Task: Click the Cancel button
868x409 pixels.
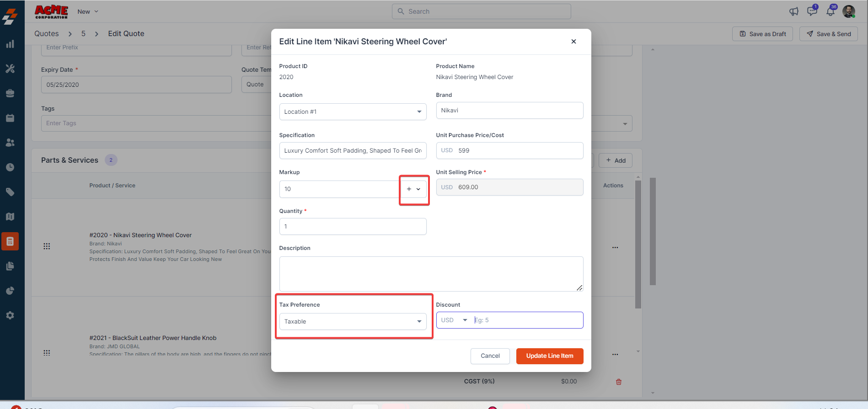Action: 490,356
